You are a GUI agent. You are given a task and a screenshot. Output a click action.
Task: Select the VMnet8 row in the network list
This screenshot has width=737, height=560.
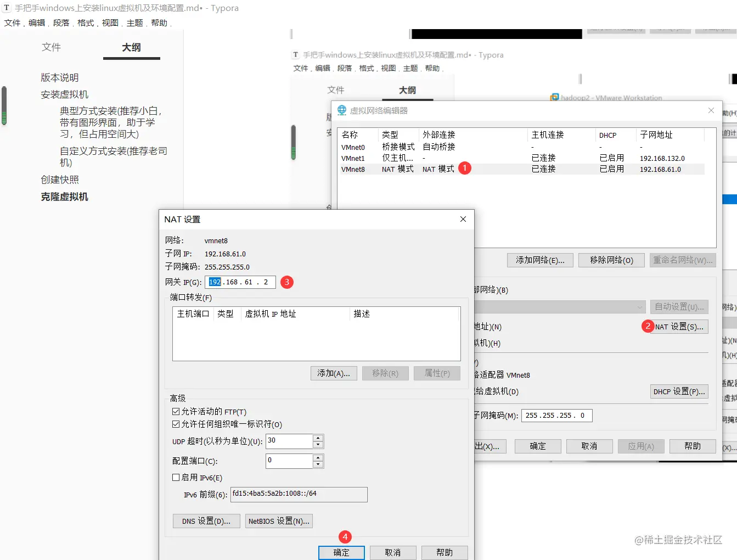(521, 169)
